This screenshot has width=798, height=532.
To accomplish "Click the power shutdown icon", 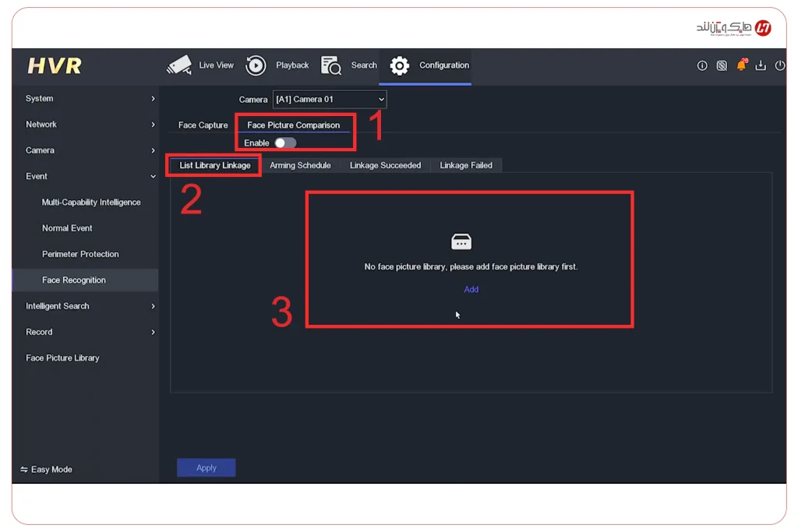I will 780,66.
